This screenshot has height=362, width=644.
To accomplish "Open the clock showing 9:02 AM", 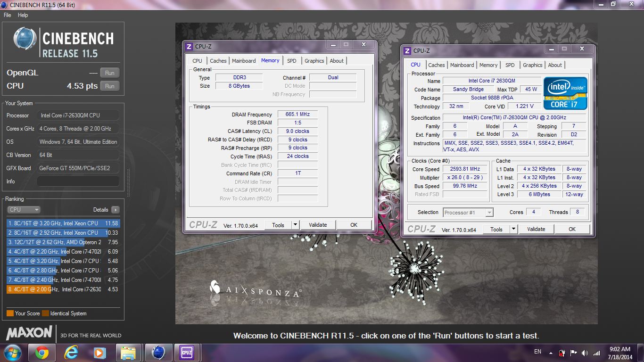I will point(619,353).
